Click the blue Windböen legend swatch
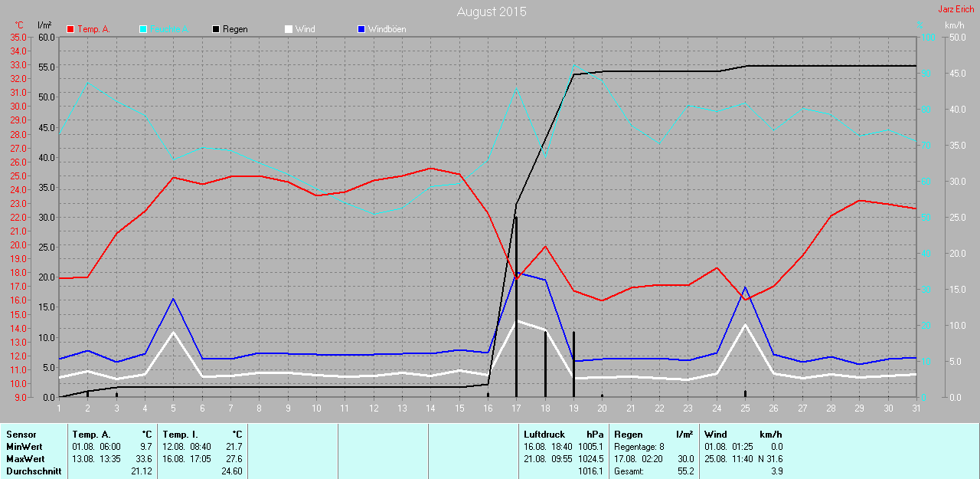This screenshot has width=980, height=479. coord(361,29)
